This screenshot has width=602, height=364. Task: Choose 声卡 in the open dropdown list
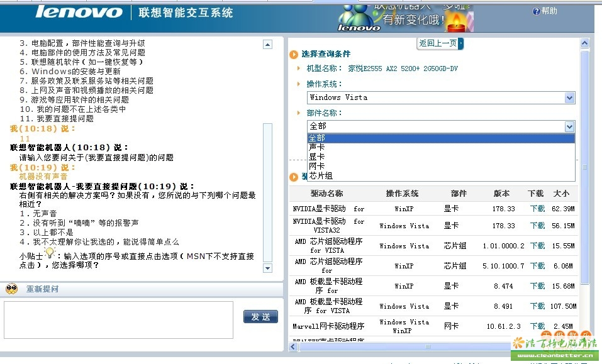coord(441,147)
